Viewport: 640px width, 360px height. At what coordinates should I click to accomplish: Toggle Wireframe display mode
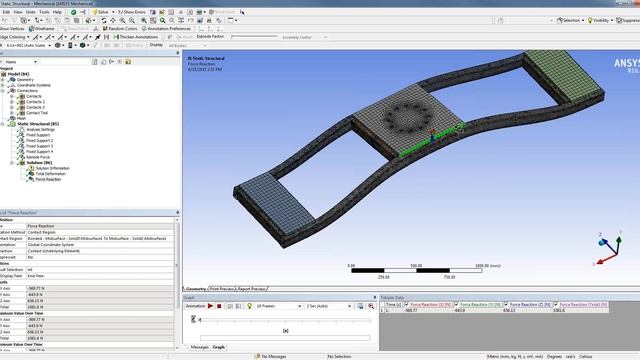[41, 29]
